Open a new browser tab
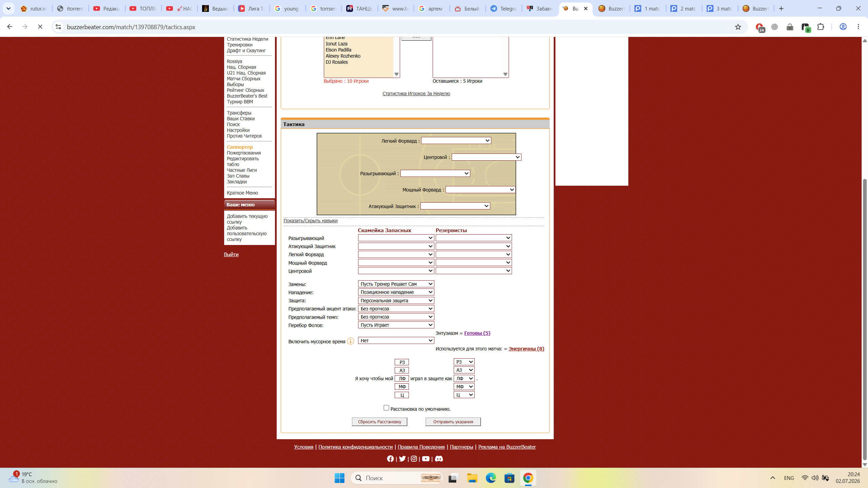 [x=781, y=8]
